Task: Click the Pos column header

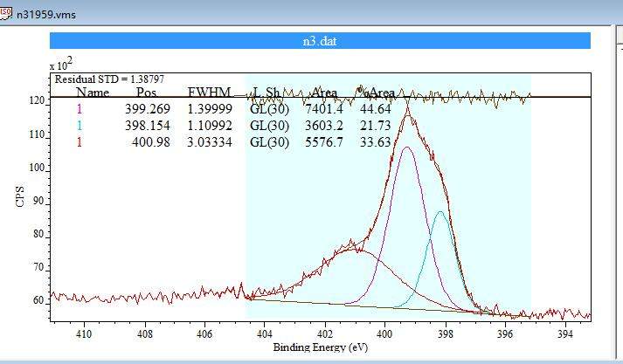Action: coord(146,93)
